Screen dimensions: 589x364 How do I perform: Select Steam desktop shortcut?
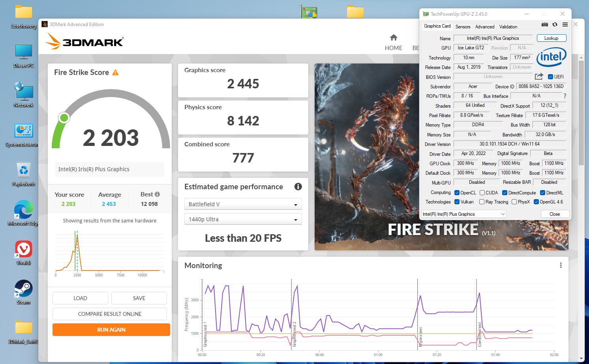click(x=24, y=292)
